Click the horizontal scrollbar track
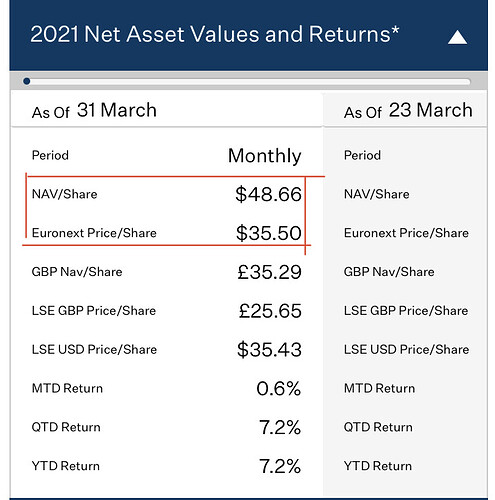 click(248, 81)
